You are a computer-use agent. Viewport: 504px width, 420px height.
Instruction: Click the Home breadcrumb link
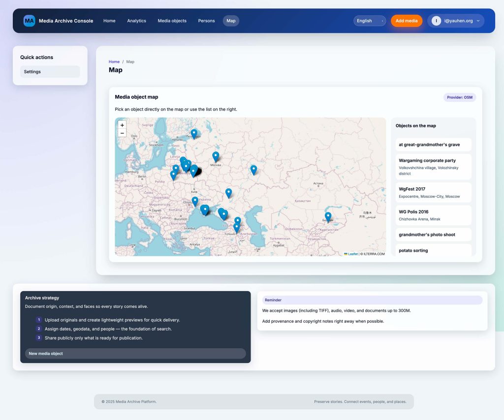pyautogui.click(x=114, y=62)
